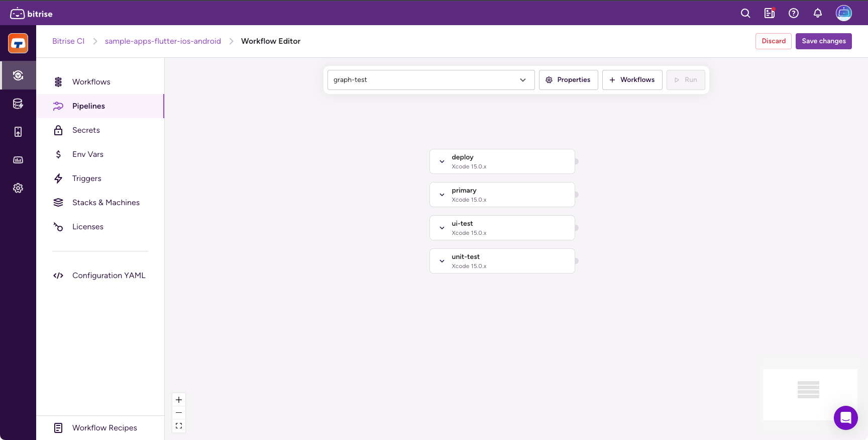Image resolution: width=868 pixels, height=440 pixels.
Task: Click the search magnifier icon in header
Action: [745, 14]
